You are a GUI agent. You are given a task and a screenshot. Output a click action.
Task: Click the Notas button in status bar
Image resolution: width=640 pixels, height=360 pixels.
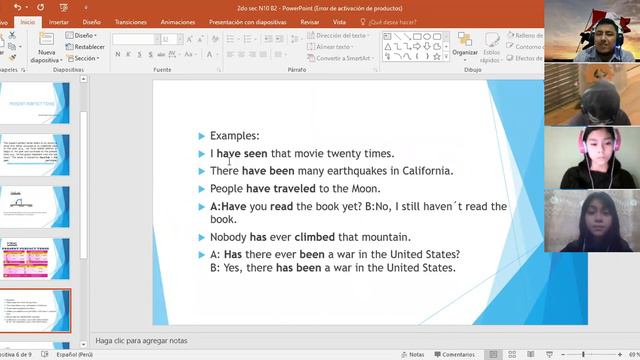pyautogui.click(x=413, y=354)
